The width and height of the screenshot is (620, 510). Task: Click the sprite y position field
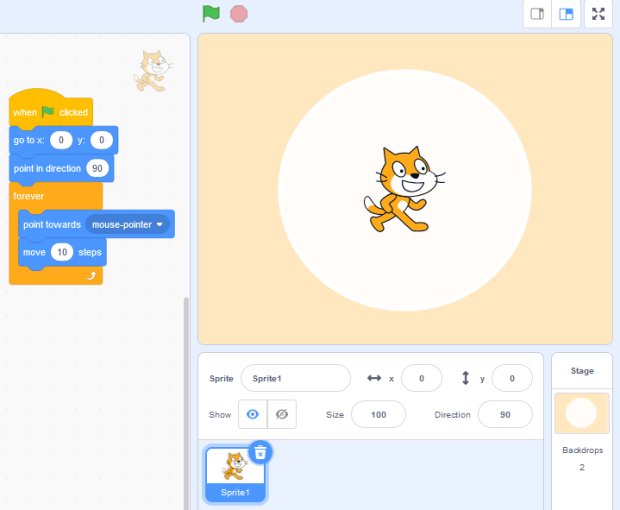click(x=511, y=378)
